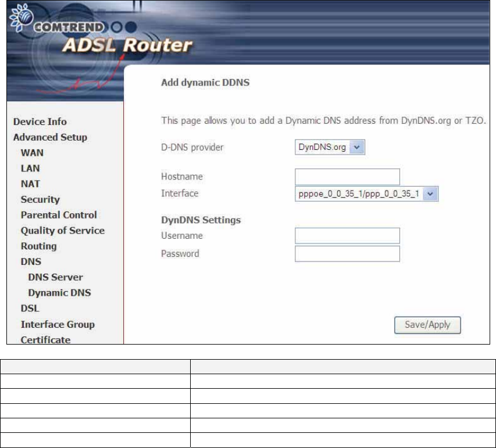This screenshot has width=496, height=448.
Task: Go to the WAN settings page
Action: pyautogui.click(x=32, y=153)
